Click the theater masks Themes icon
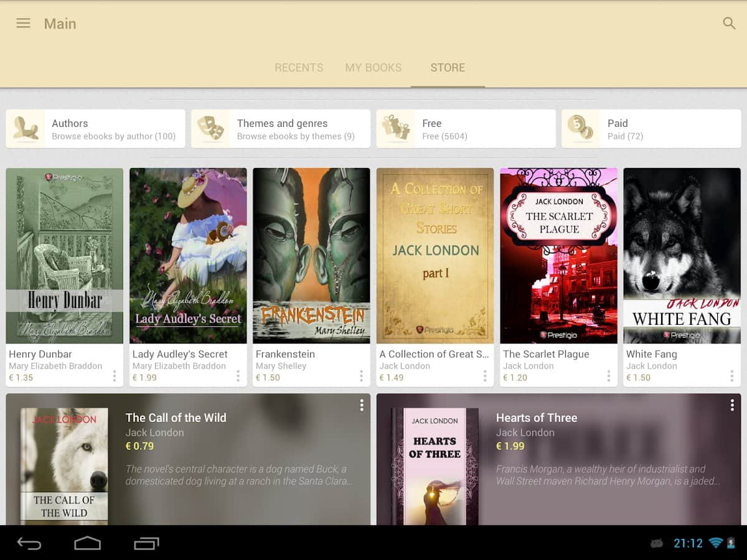Image resolution: width=747 pixels, height=560 pixels. [x=210, y=129]
